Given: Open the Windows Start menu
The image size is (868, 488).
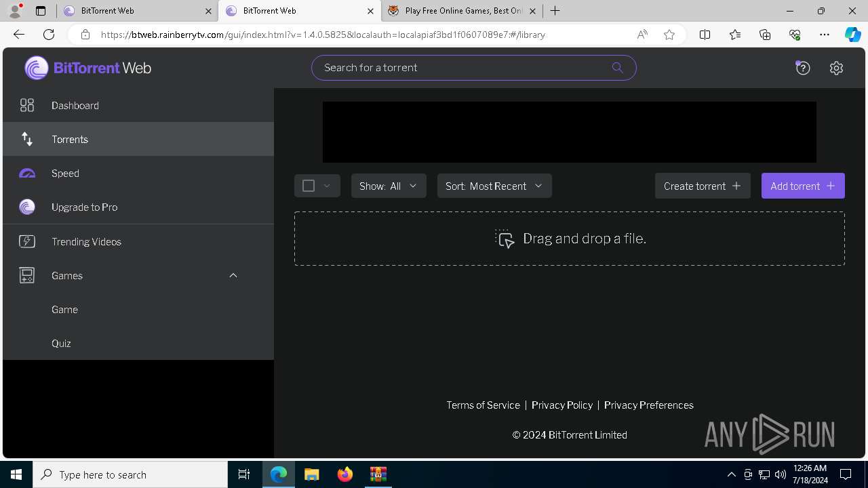Looking at the screenshot, I should pyautogui.click(x=16, y=474).
